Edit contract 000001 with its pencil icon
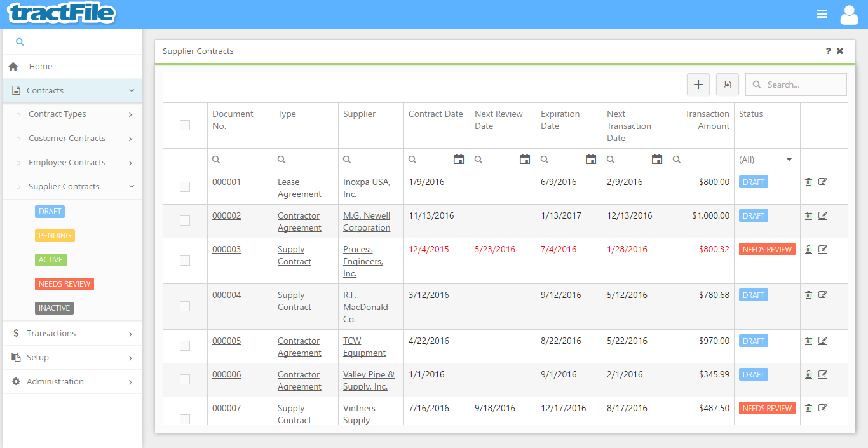This screenshot has height=448, width=868. tap(823, 182)
